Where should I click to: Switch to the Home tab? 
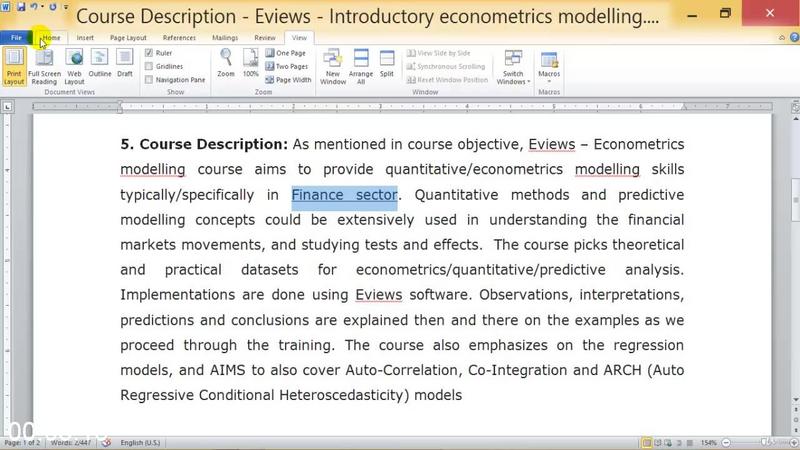click(x=51, y=38)
